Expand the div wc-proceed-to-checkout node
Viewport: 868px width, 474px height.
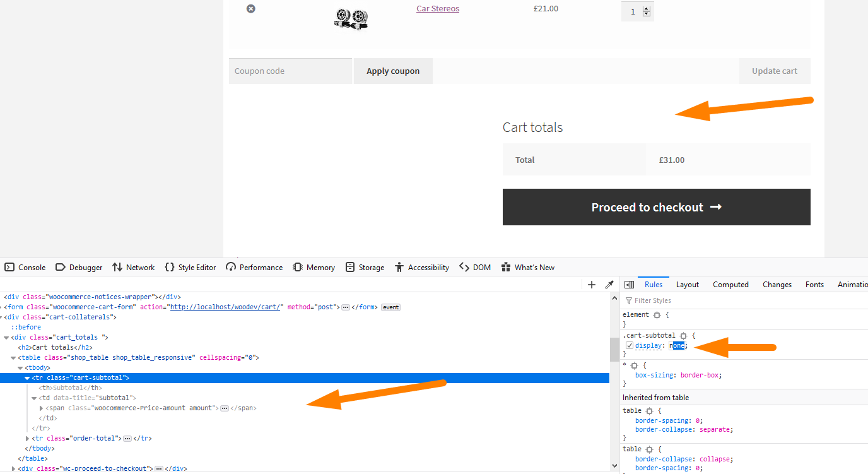13,469
